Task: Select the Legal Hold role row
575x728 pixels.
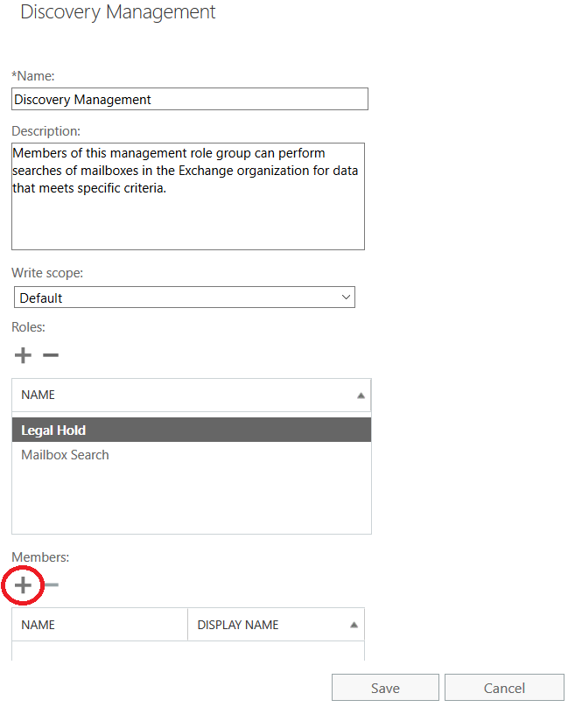Action: pos(191,430)
